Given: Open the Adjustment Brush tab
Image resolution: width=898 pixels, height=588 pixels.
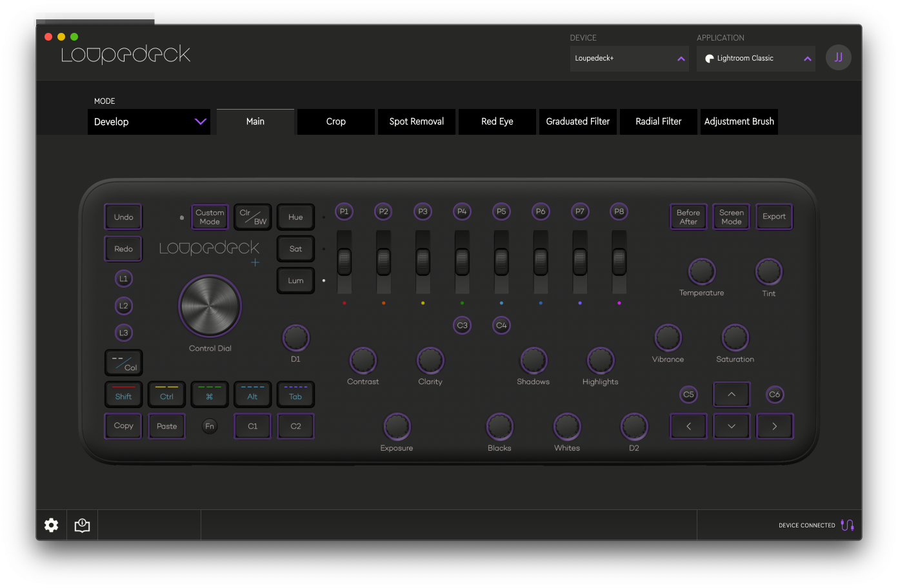Looking at the screenshot, I should (739, 122).
